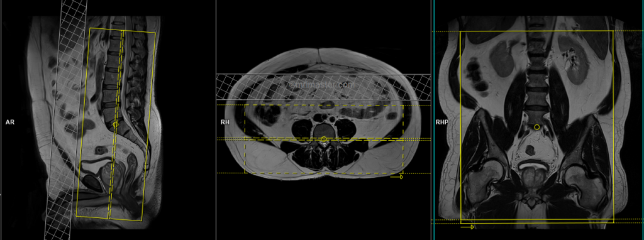Select the slice center circle in coronal view
Image resolution: width=644 pixels, height=240 pixels.
point(537,127)
